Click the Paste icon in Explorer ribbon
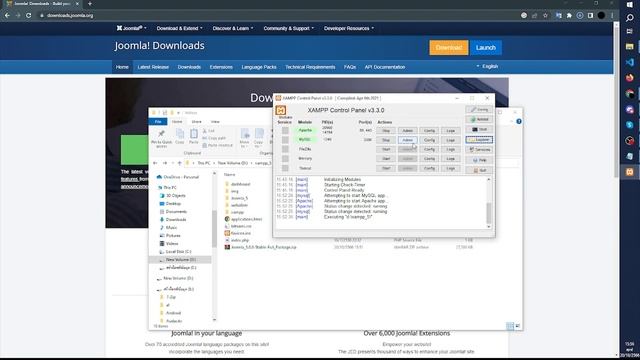Image resolution: width=640 pixels, height=360 pixels. coord(194,136)
